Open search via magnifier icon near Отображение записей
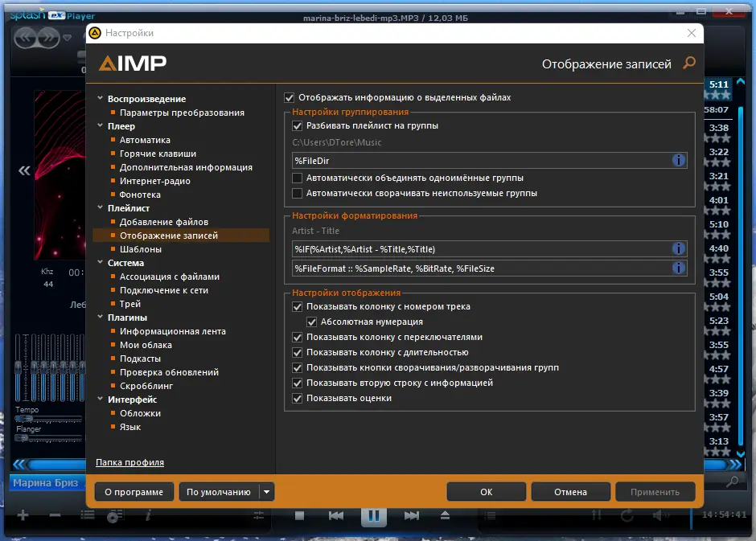The image size is (756, 541). pos(689,62)
